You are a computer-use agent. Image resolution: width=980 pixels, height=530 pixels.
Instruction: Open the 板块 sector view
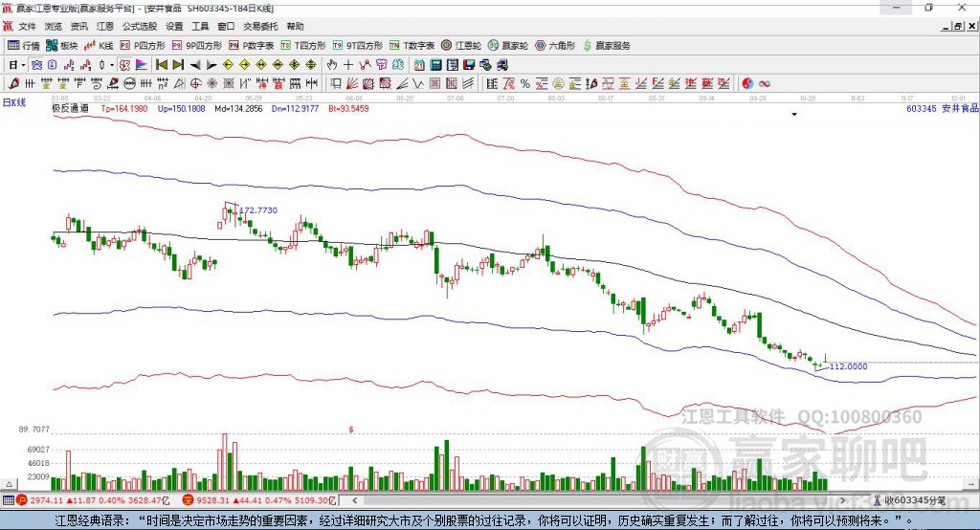pos(62,46)
